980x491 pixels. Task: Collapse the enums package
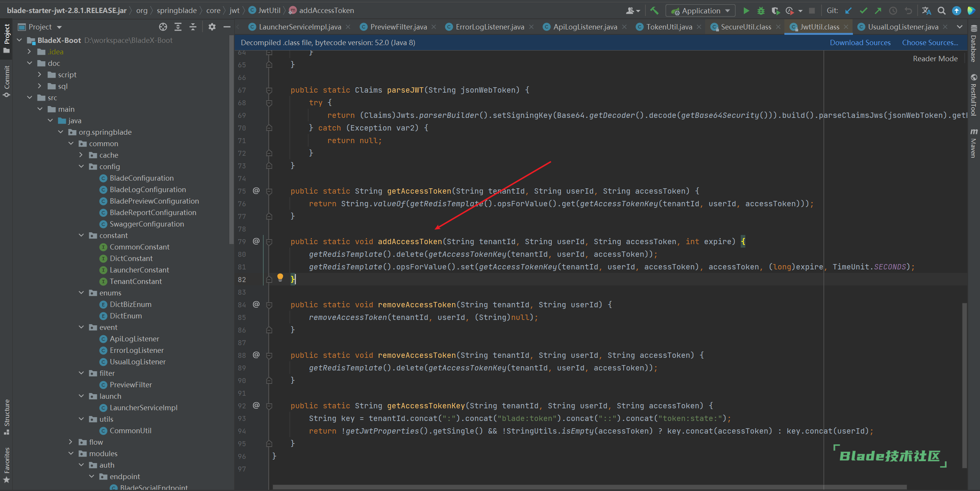[81, 293]
